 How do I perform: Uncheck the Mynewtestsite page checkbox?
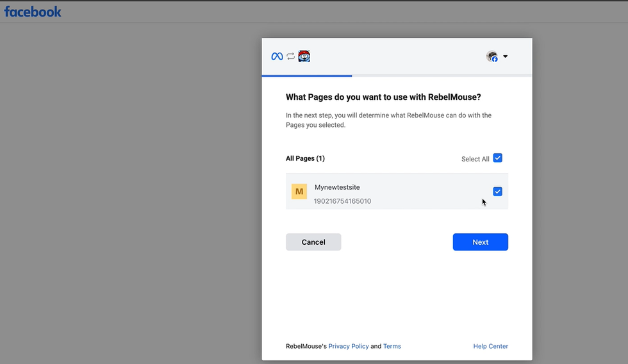pyautogui.click(x=498, y=192)
